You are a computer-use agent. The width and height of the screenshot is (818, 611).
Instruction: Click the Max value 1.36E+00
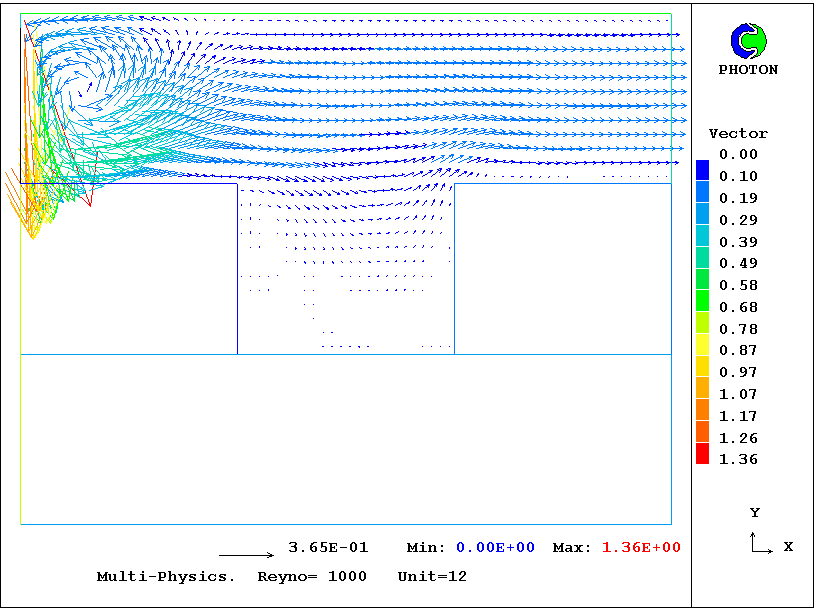[641, 548]
